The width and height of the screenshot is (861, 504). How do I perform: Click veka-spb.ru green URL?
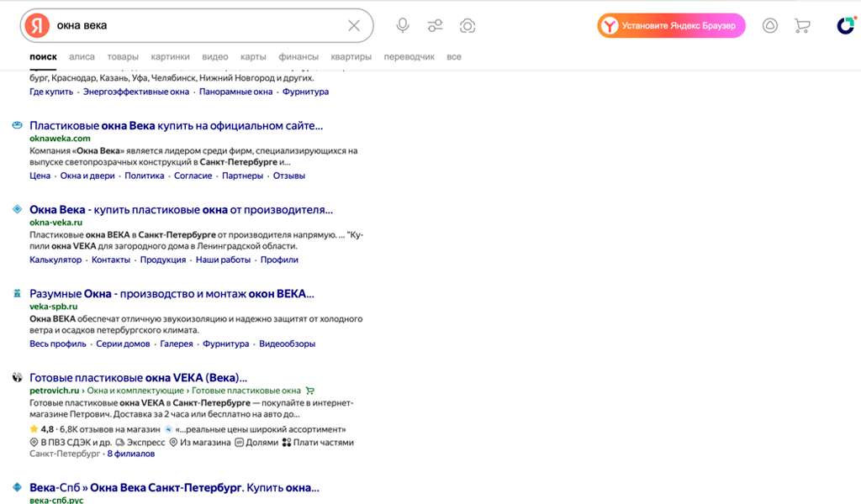point(53,306)
